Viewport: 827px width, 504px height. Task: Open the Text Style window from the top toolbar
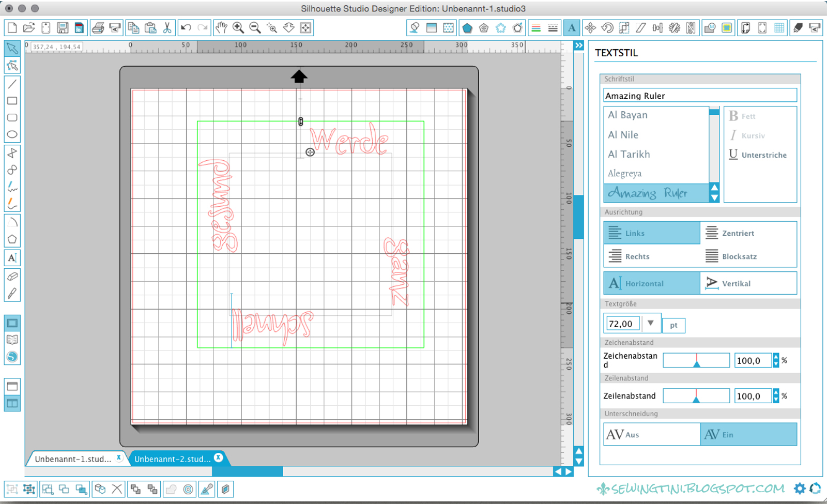[x=572, y=28]
